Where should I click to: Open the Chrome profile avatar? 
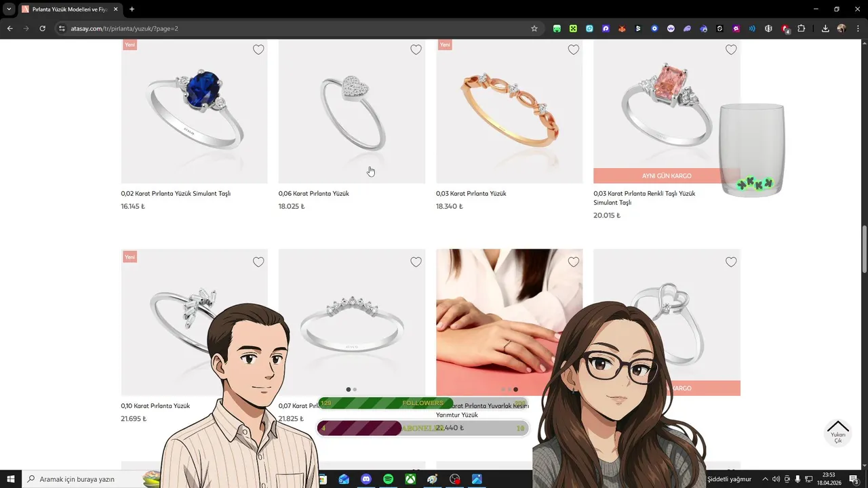842,28
